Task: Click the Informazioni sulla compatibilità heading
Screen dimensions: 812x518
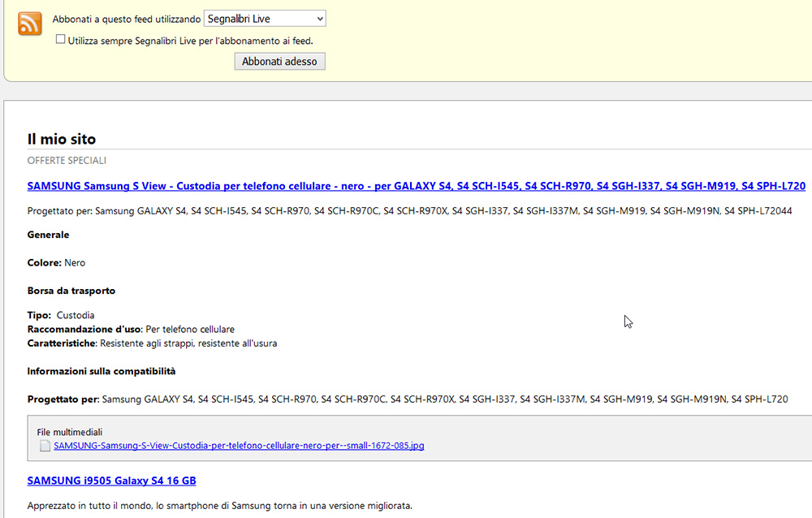Action: [x=101, y=371]
